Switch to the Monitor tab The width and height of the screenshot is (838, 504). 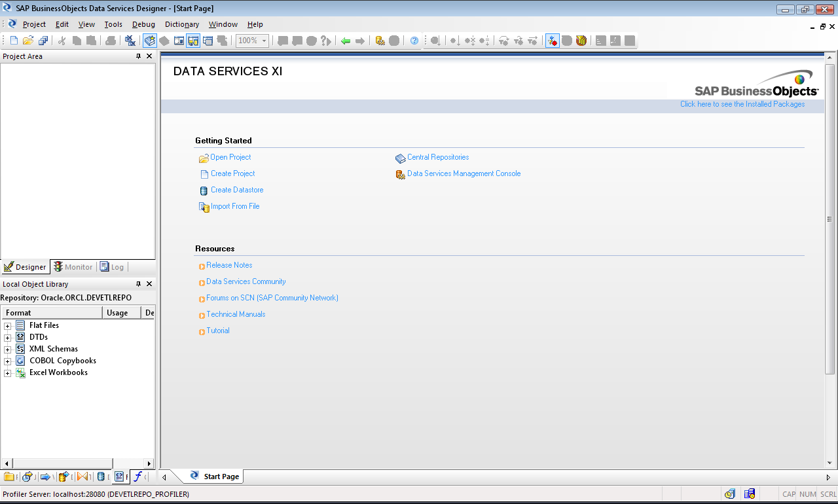pyautogui.click(x=73, y=267)
